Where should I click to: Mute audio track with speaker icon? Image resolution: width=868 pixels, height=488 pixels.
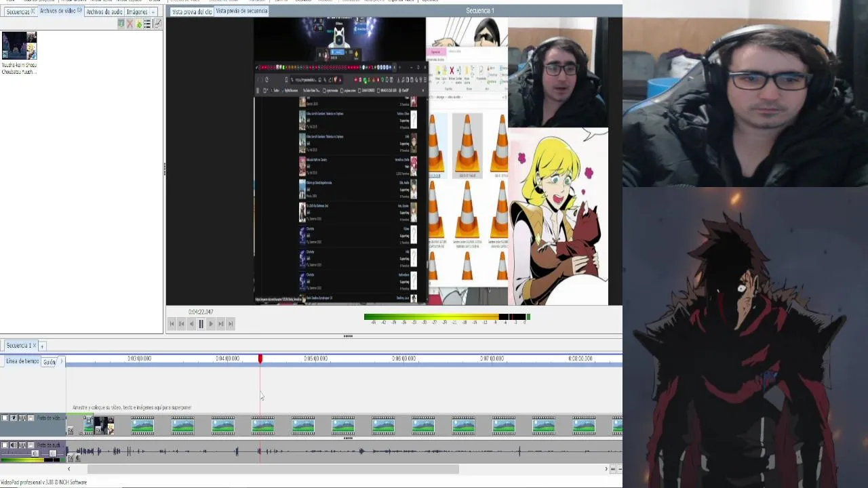click(14, 445)
